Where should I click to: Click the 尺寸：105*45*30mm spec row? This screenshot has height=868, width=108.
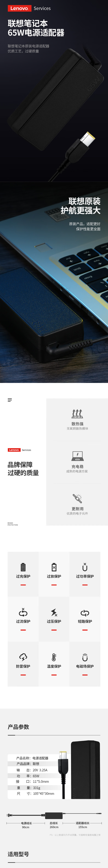(x=35, y=794)
